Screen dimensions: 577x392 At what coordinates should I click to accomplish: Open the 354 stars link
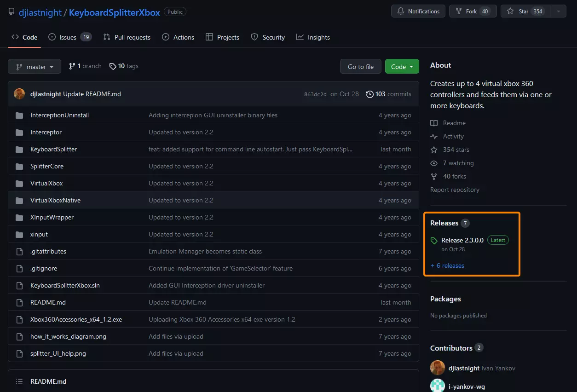450,150
